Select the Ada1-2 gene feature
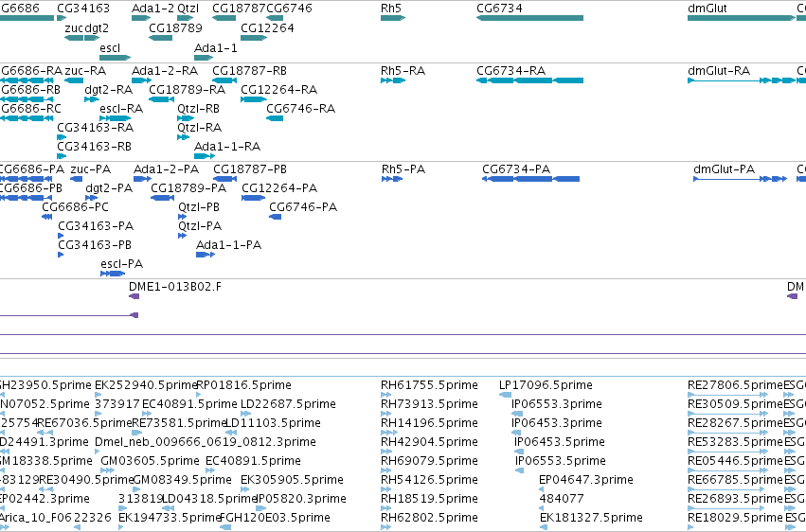806x532 pixels. [141, 18]
